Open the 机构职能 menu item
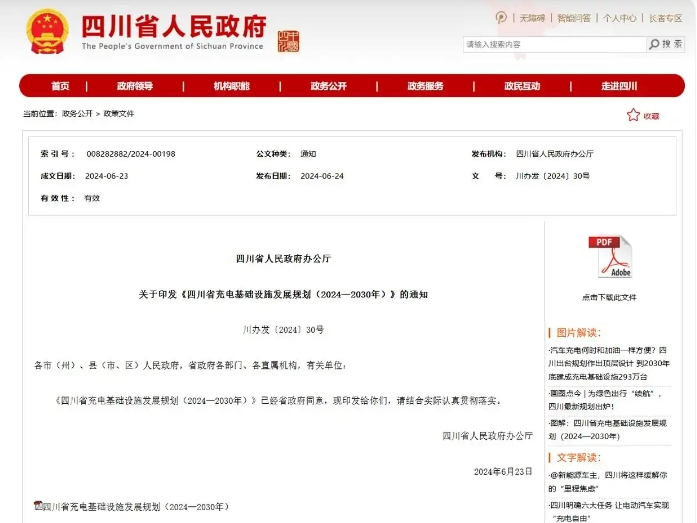Viewport: 697px width, 523px height. (x=231, y=86)
